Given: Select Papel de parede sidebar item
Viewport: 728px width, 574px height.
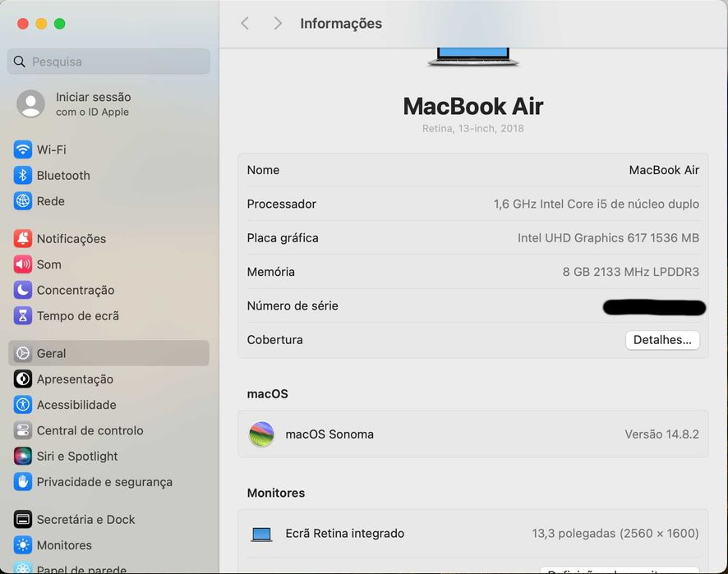Looking at the screenshot, I should [x=81, y=569].
